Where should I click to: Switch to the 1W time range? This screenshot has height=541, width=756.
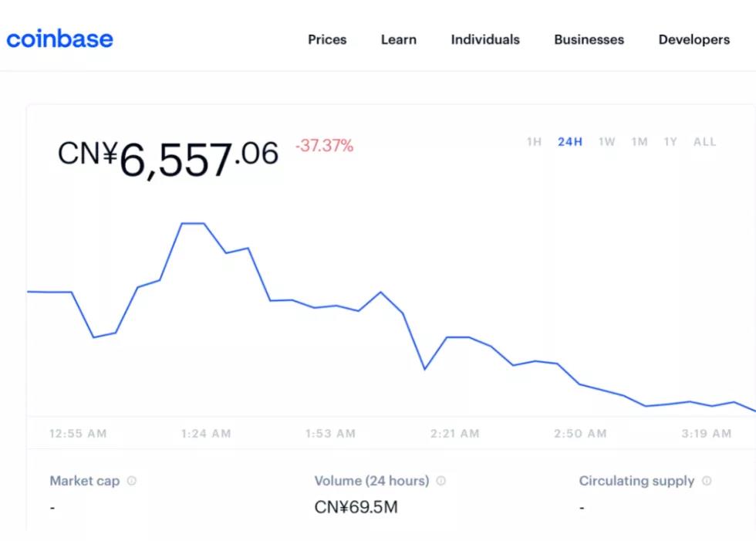(606, 142)
